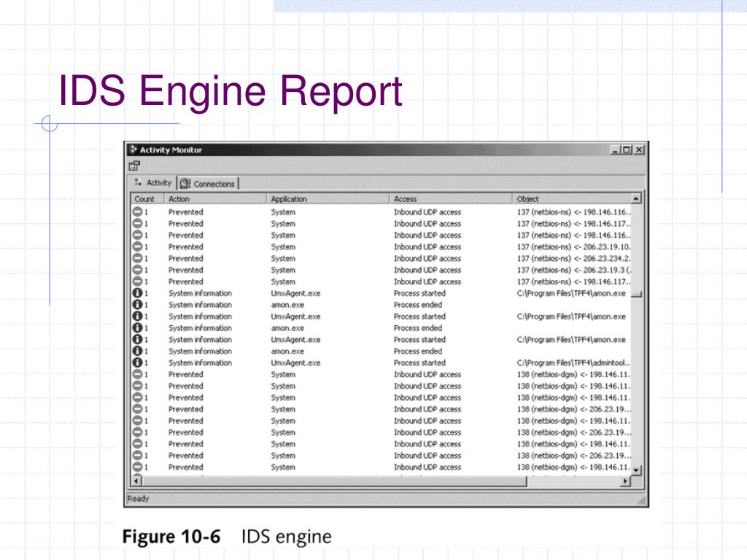Select object '137 (netbios-ns) <- 206.23.234.2.'

point(573,258)
